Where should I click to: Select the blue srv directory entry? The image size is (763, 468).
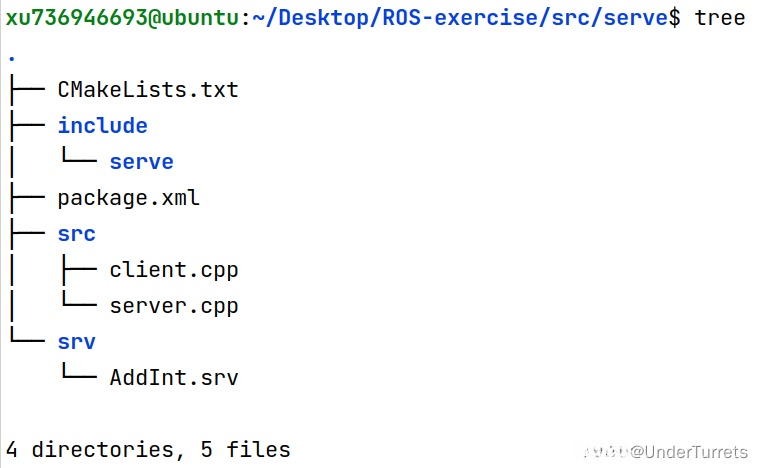tap(76, 342)
